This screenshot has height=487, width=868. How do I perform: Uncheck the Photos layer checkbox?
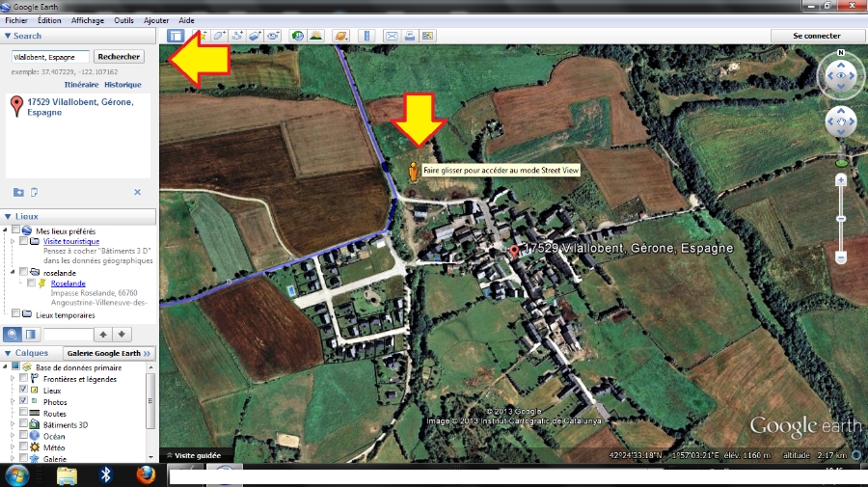coord(24,401)
